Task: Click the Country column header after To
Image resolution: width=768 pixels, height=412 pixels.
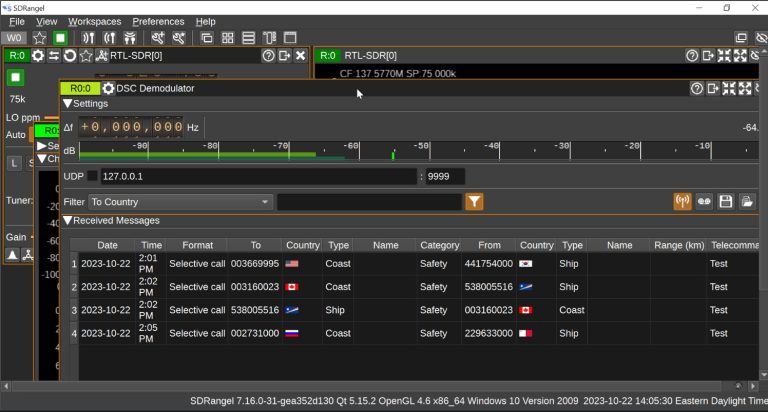Action: 303,245
